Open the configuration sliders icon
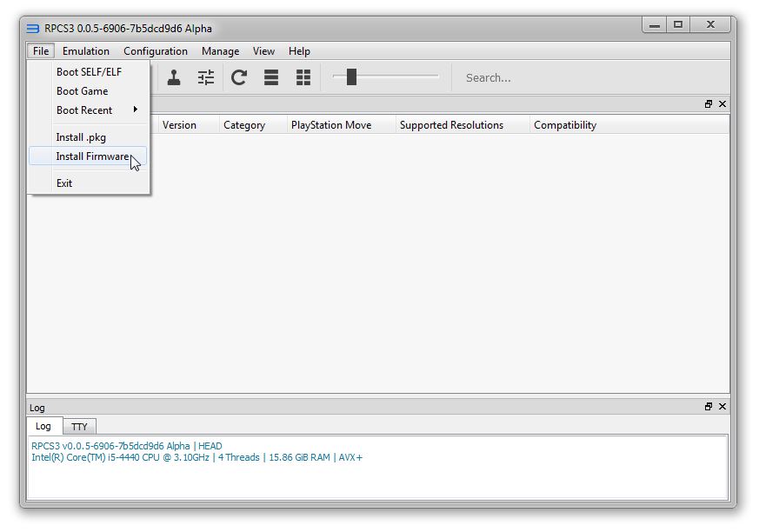This screenshot has height=532, width=759. click(206, 77)
